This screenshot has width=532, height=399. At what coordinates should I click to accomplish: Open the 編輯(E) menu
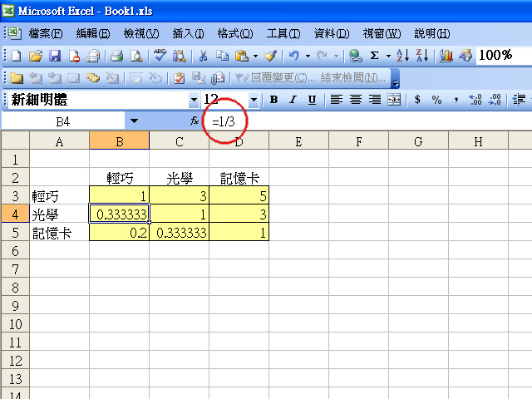click(93, 33)
